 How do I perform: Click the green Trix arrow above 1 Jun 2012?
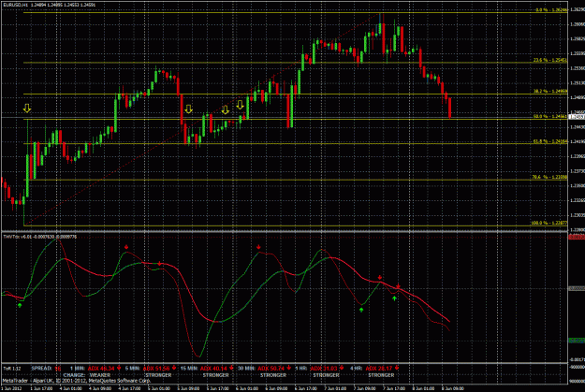point(20,305)
